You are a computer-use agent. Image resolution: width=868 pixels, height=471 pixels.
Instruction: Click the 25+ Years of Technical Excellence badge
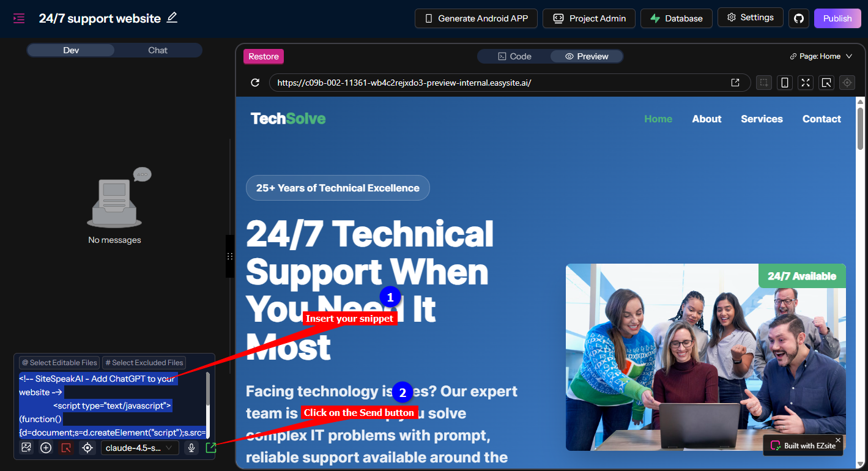(x=338, y=188)
